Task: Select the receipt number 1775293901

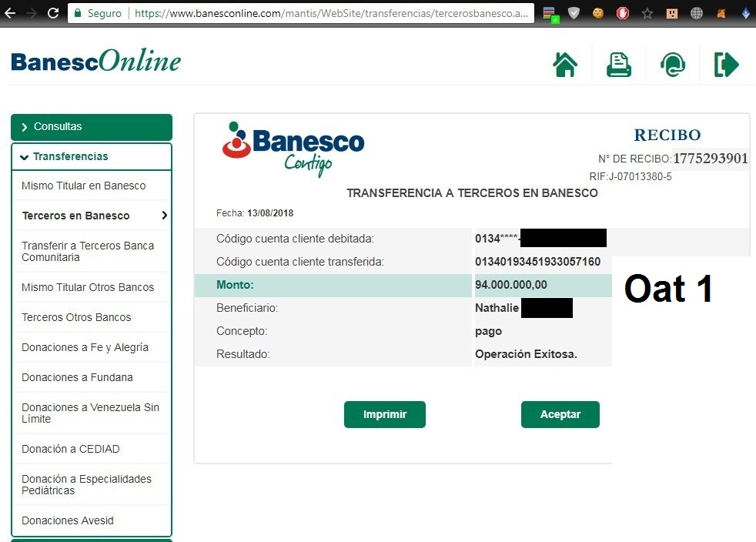Action: pyautogui.click(x=711, y=158)
